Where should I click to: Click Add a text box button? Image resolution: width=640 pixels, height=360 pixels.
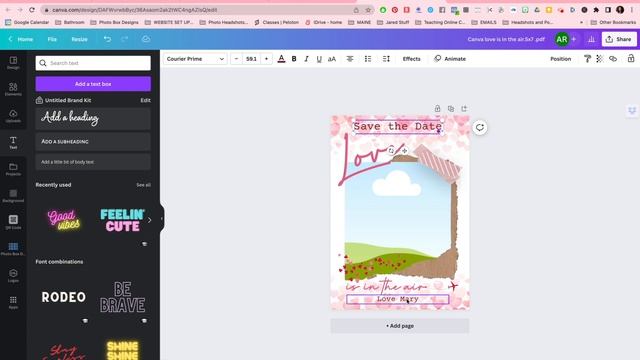coord(93,84)
